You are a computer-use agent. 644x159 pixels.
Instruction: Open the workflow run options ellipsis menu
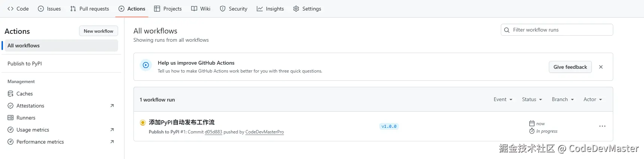coord(602,126)
